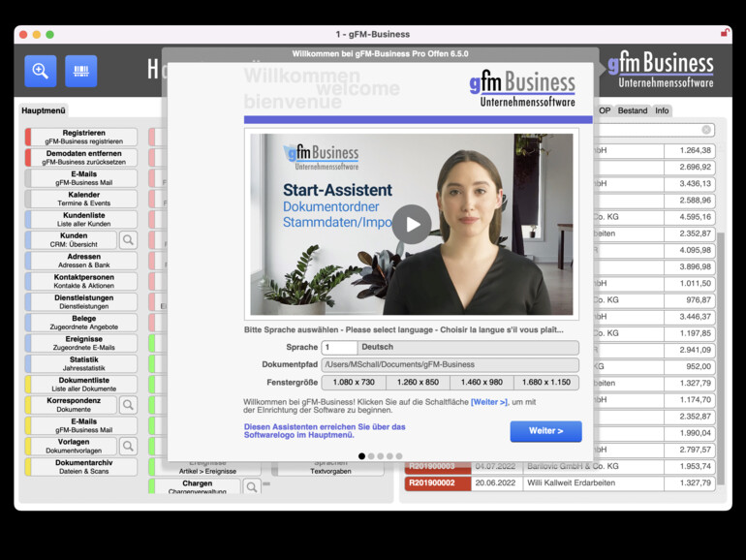Play the Start-Assistent video
Screen dimensions: 746x560
[412, 225]
